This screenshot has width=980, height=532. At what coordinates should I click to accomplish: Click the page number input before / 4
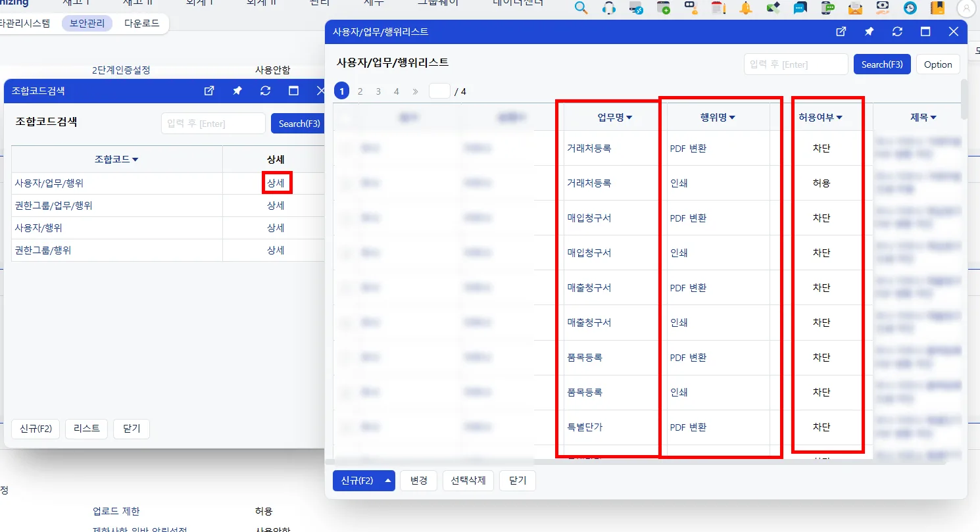(439, 91)
